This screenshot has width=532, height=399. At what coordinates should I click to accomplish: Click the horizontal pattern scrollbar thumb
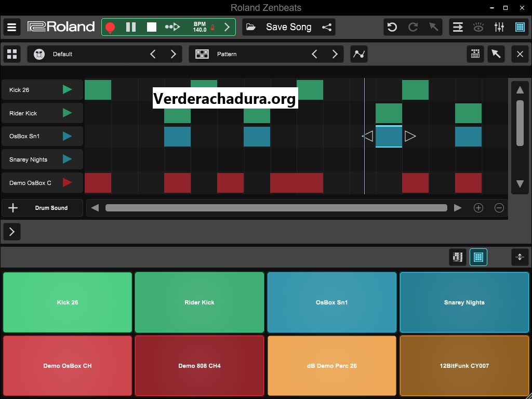click(276, 208)
